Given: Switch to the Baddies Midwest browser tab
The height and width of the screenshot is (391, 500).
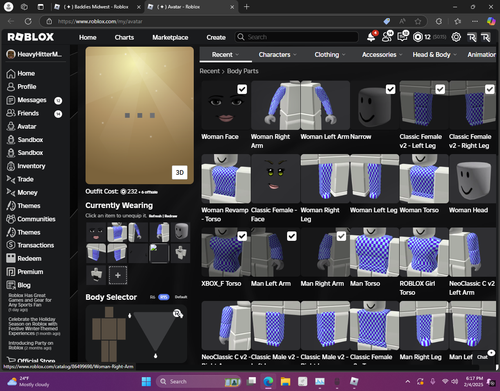Looking at the screenshot, I should (x=97, y=7).
